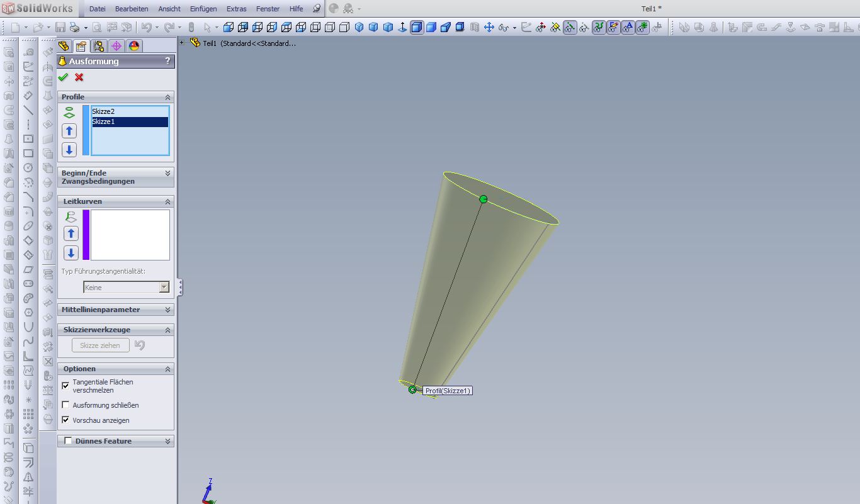This screenshot has width=860, height=504.
Task: Open the Datei menu
Action: point(98,9)
